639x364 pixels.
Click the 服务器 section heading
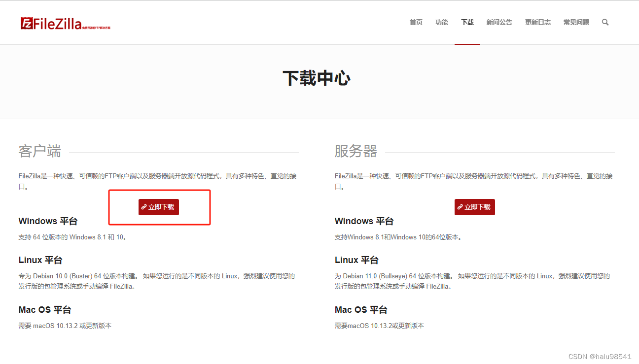355,152
